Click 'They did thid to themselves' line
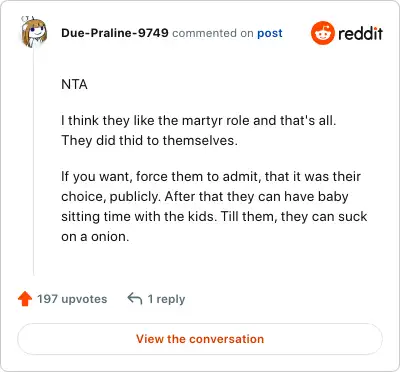 (149, 141)
